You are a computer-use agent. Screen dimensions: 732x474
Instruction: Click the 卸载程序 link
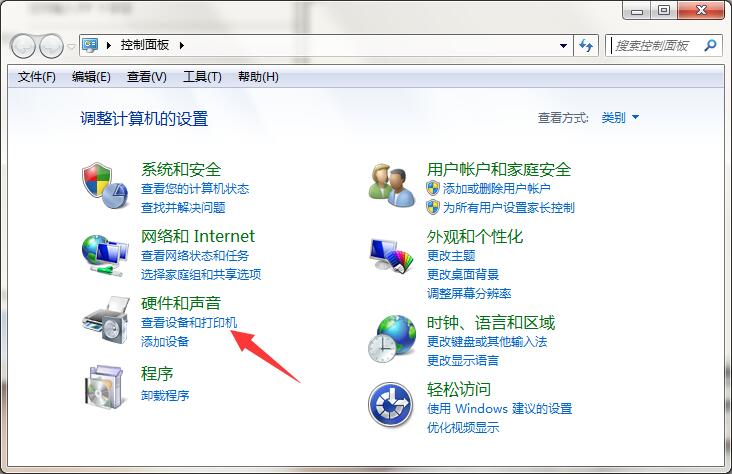[x=165, y=396]
